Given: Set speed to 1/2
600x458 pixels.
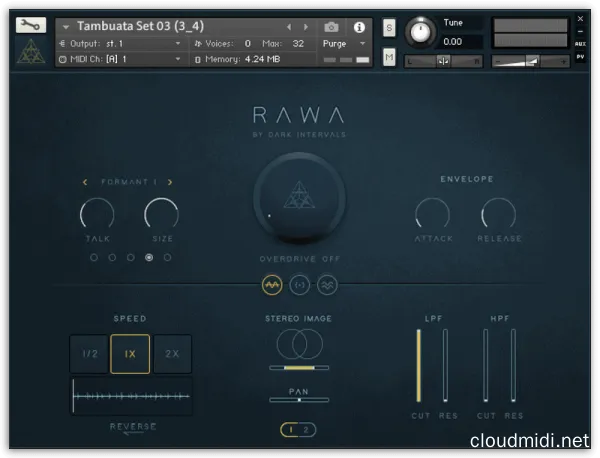Looking at the screenshot, I should [x=90, y=354].
